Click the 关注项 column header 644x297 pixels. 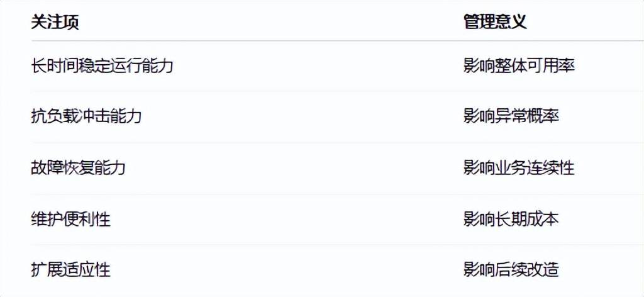pyautogui.click(x=55, y=22)
